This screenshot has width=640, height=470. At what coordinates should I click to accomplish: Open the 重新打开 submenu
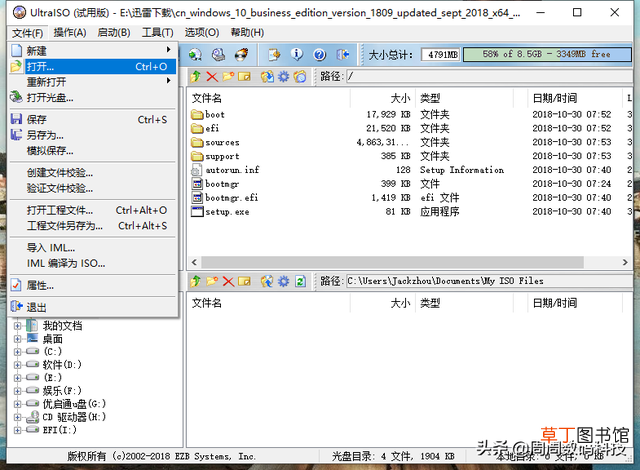click(x=93, y=82)
